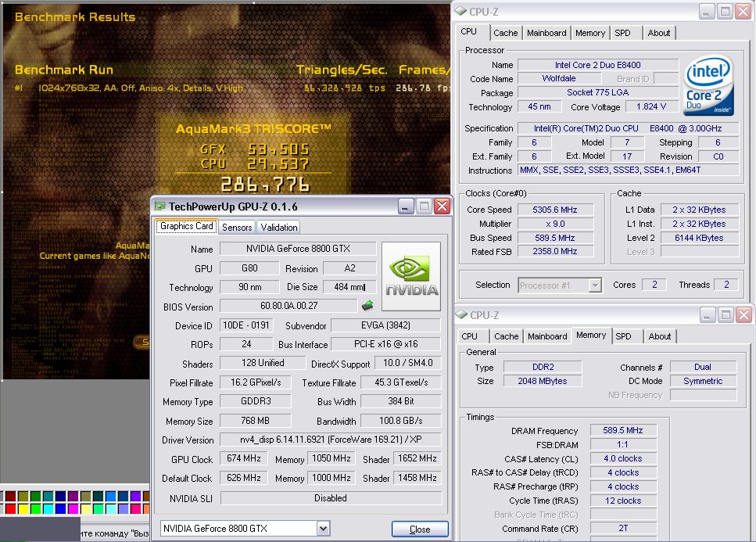Click the BIOS Version field 60.80.0A.00.27

pos(288,306)
